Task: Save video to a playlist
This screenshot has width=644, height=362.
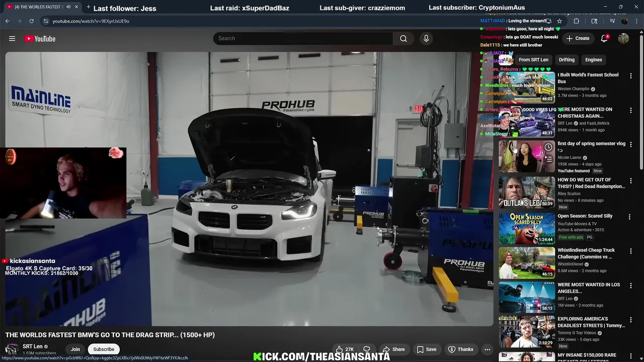Action: (x=426, y=349)
